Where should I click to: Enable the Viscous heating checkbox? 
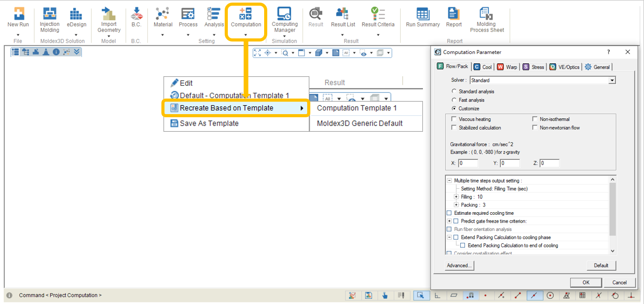455,119
